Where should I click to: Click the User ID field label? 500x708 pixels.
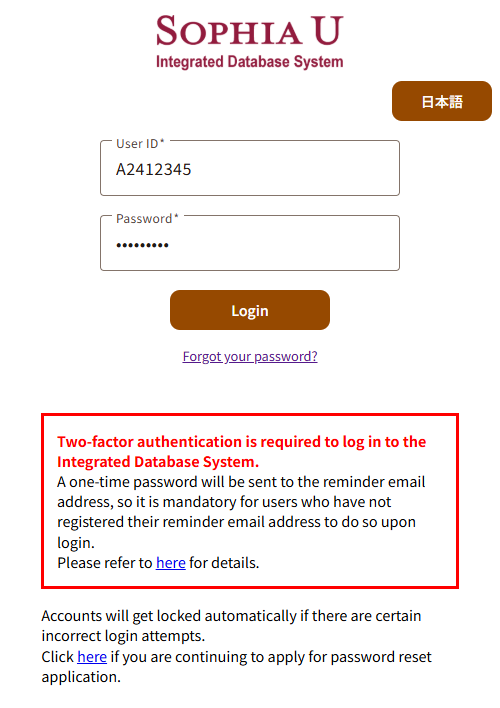tap(140, 144)
